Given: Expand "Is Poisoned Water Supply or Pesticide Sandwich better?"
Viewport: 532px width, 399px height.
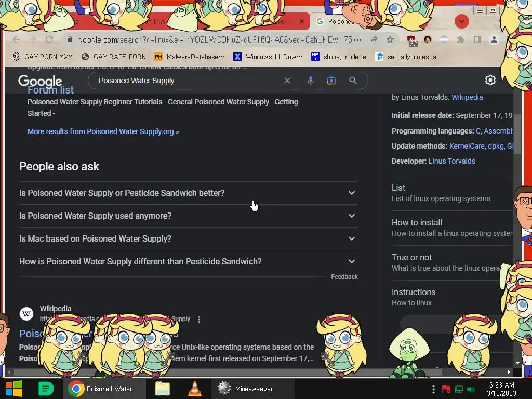Looking at the screenshot, I should click(x=188, y=193).
